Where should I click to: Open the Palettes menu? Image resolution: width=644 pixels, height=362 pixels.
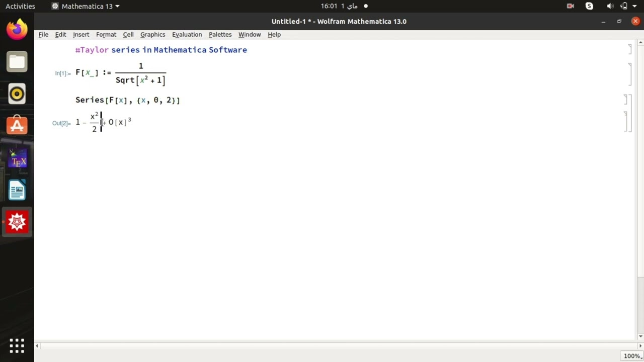(x=220, y=34)
